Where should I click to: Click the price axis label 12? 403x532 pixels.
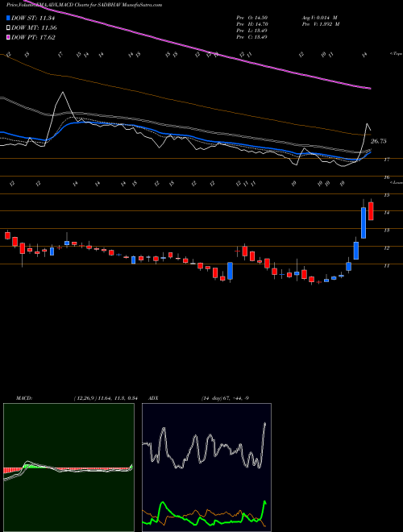click(x=386, y=248)
